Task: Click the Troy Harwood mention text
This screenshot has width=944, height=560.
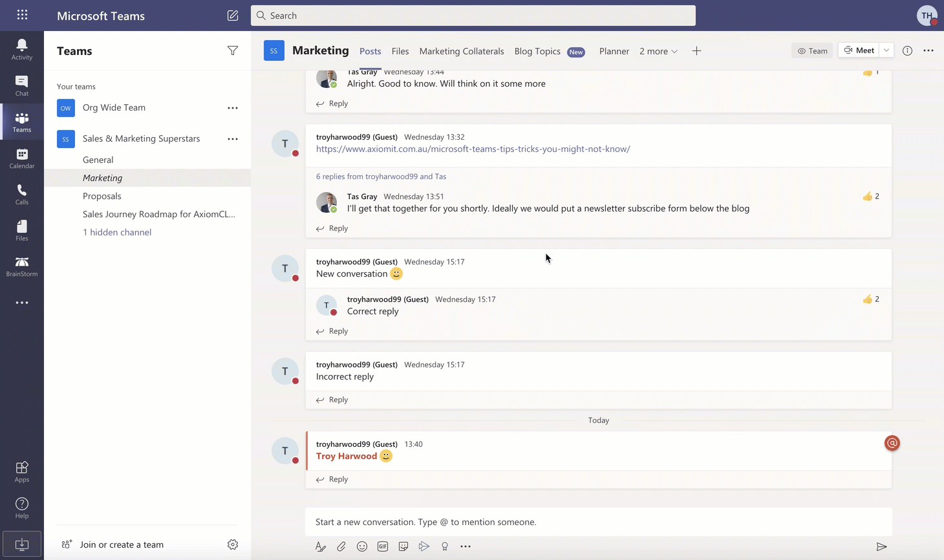Action: coord(347,457)
